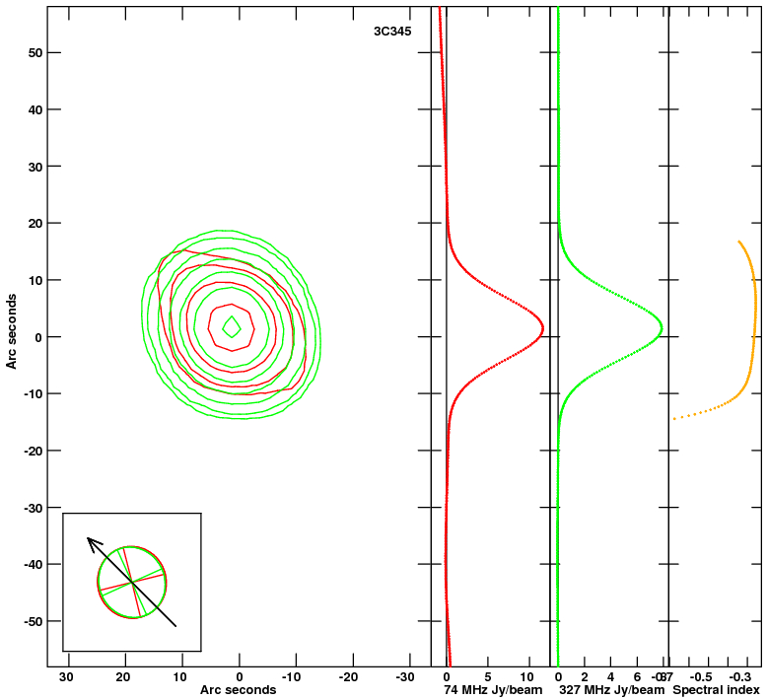Click the 'Spectral index' axis label

(x=716, y=690)
